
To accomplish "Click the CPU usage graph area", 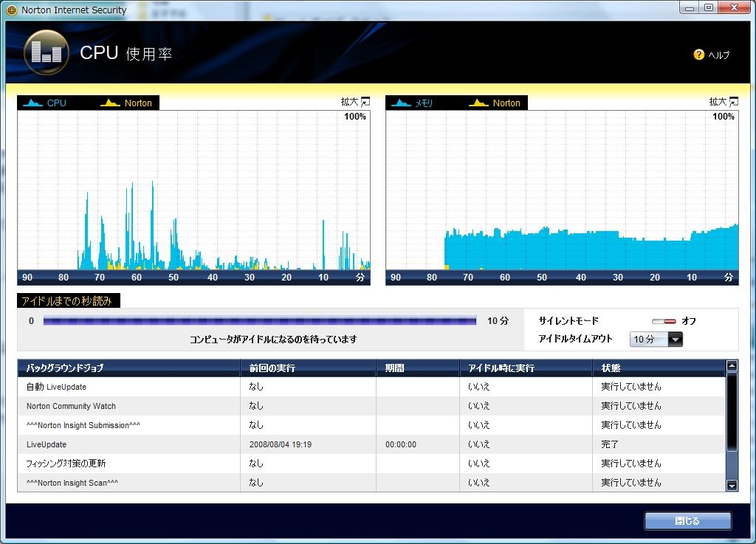I will 194,190.
